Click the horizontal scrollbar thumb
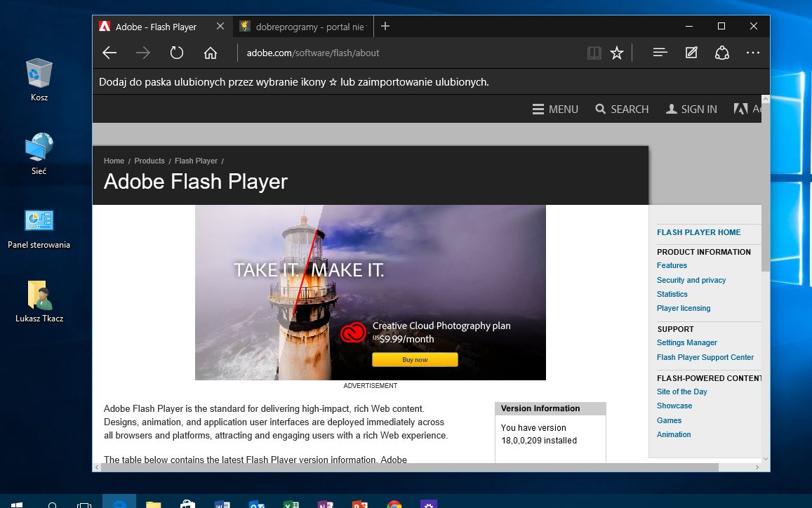The width and height of the screenshot is (812, 508). pyautogui.click(x=410, y=467)
